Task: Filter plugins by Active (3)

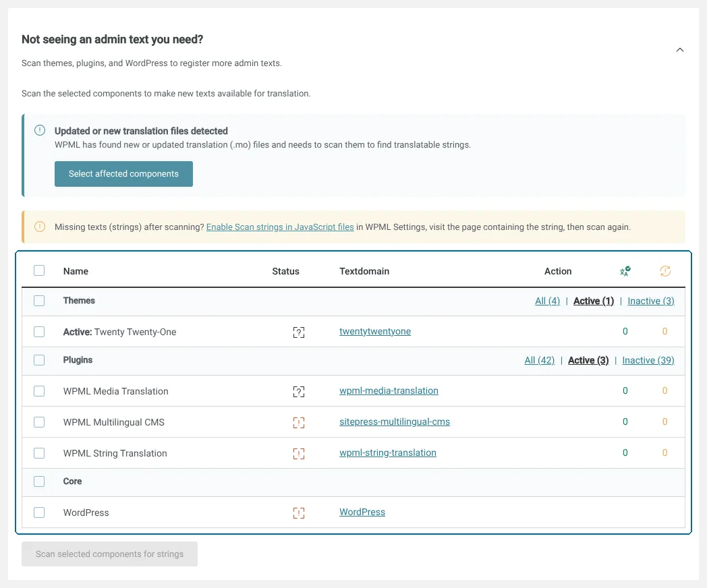Action: (588, 361)
